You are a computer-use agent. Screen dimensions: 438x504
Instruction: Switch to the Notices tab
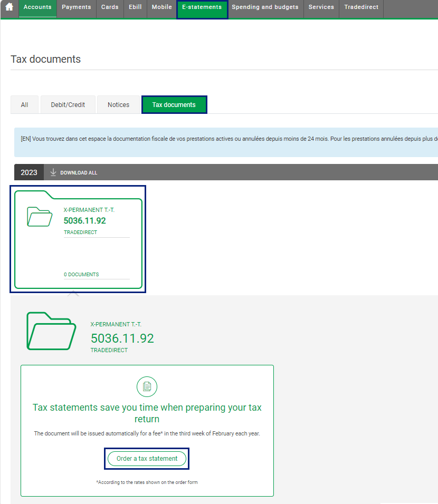pos(118,105)
